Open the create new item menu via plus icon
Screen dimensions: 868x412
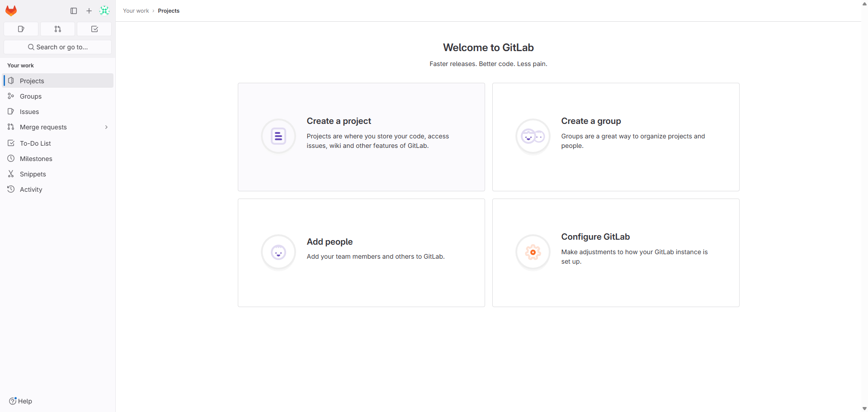(89, 11)
